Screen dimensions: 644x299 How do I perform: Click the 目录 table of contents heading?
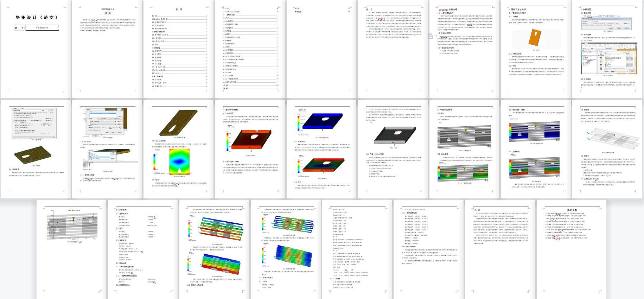click(179, 9)
